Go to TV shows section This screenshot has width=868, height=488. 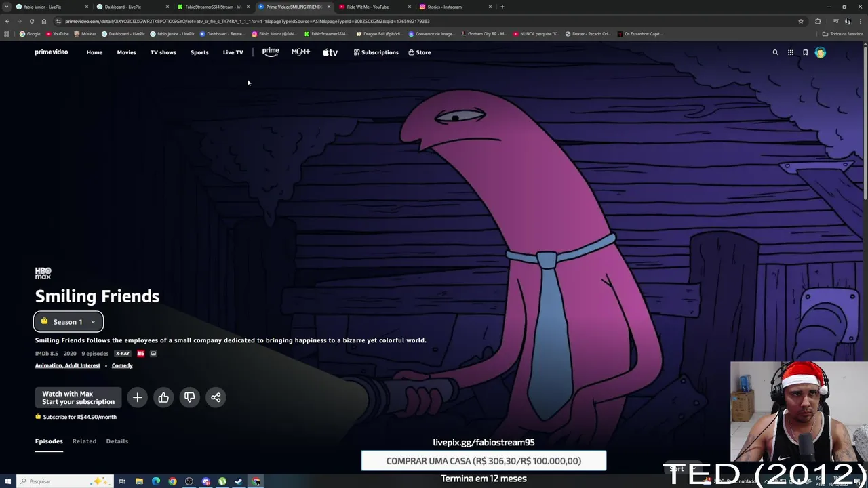point(163,52)
